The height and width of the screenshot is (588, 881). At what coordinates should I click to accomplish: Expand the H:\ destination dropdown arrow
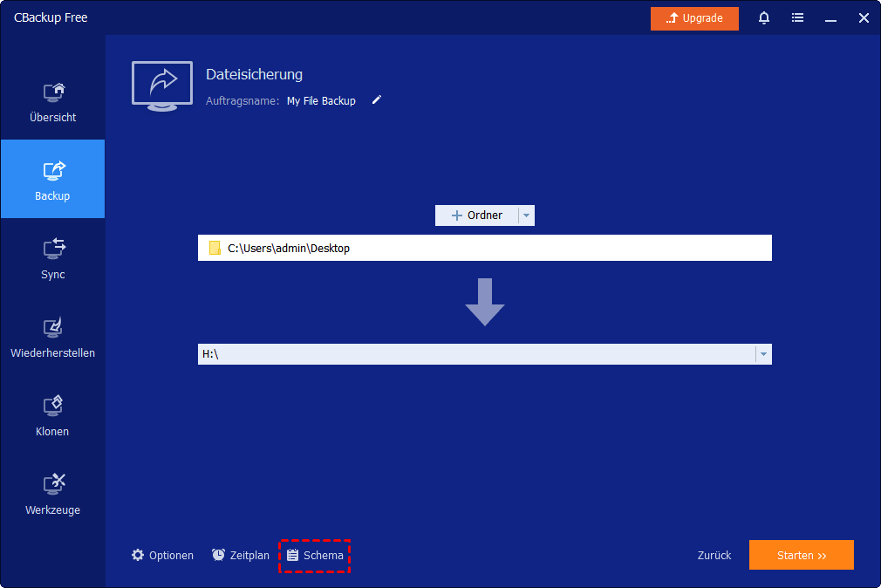coord(763,354)
